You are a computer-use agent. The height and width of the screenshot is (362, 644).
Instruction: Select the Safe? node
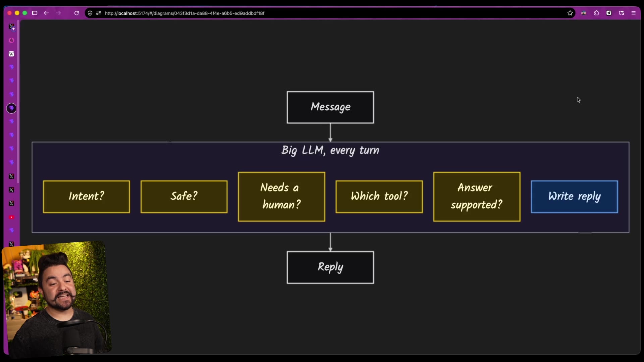pos(184,196)
